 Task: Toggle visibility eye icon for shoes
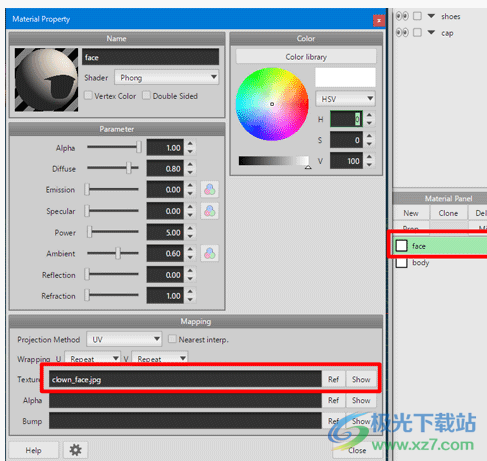402,16
